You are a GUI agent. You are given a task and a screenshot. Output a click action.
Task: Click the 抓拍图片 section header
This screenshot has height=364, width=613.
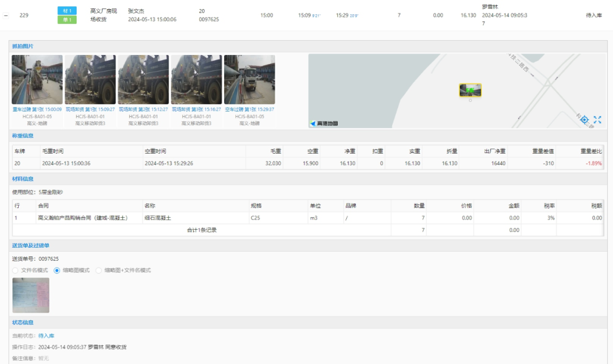(23, 46)
